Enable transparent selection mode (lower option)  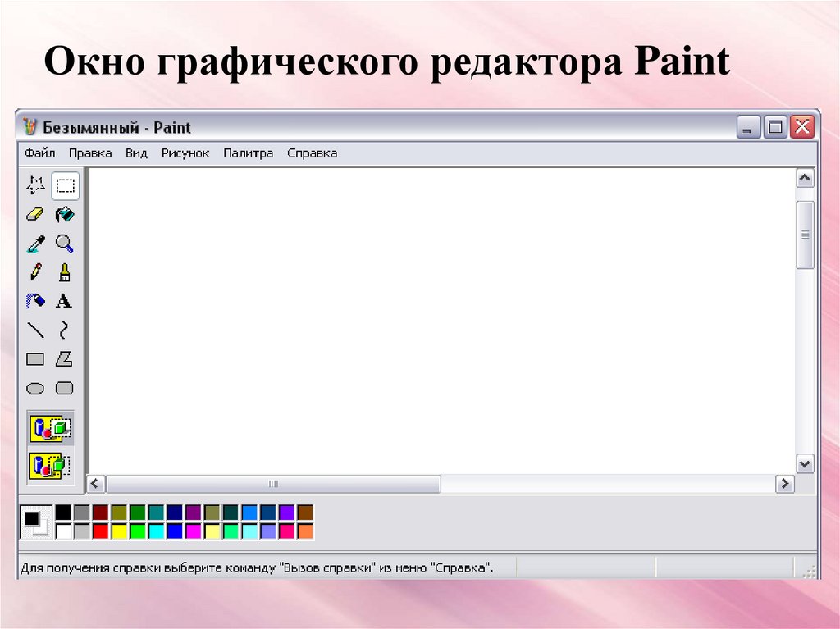pos(50,466)
